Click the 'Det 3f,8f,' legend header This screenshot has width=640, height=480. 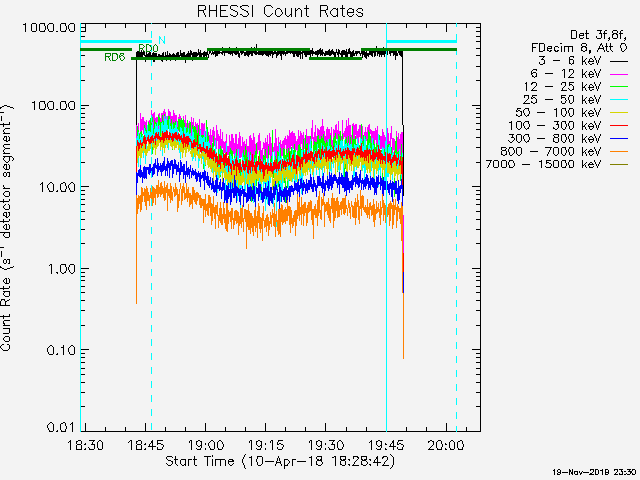click(x=598, y=36)
